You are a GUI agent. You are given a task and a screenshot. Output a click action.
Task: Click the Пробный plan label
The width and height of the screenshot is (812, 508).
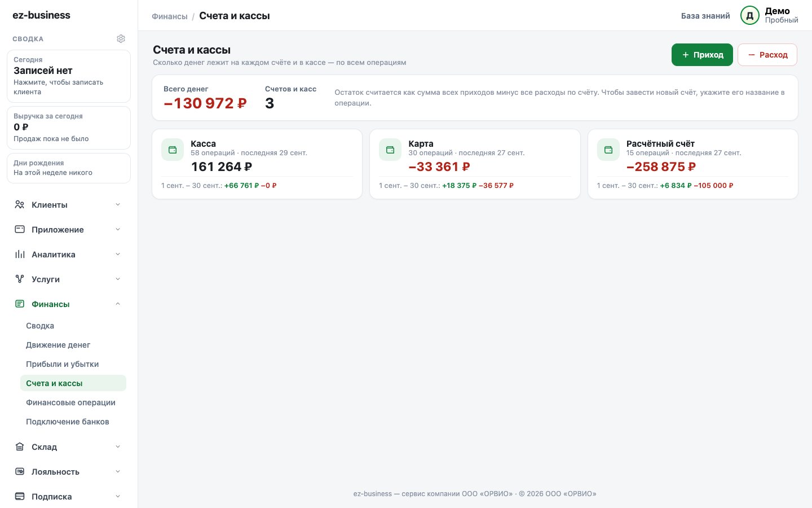point(782,20)
